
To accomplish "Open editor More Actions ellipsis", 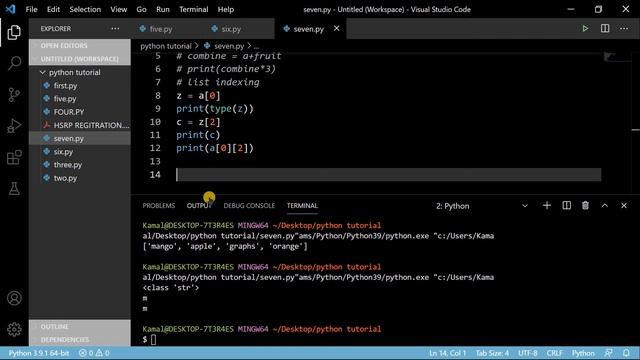I will click(624, 29).
